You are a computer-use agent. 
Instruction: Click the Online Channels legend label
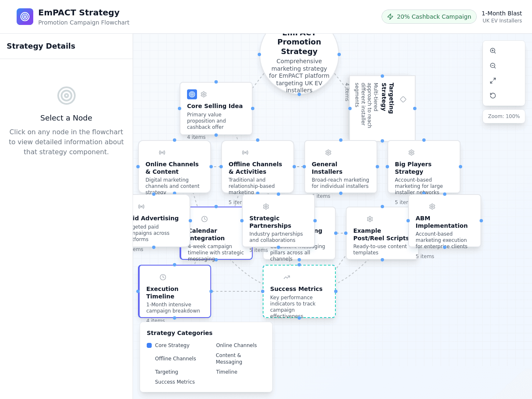tap(236, 345)
